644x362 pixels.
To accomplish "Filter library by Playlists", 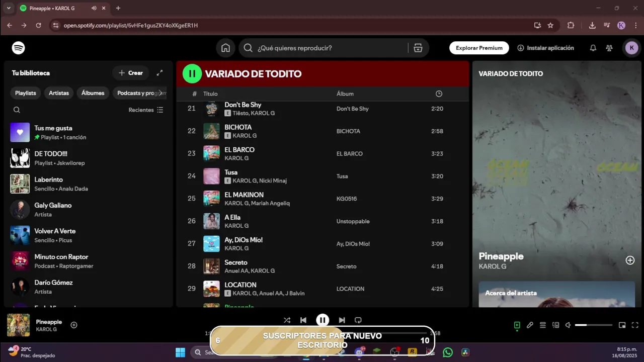I will pos(26,93).
